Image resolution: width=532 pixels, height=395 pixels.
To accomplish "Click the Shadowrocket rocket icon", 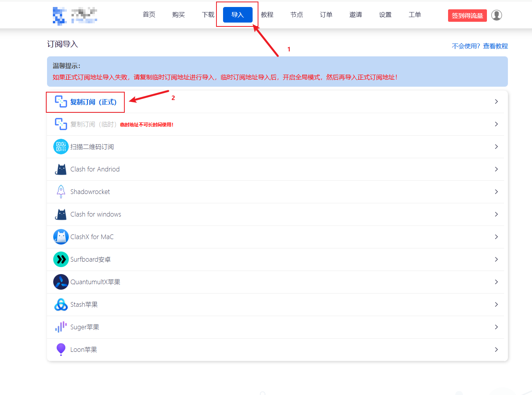I will click(x=61, y=192).
